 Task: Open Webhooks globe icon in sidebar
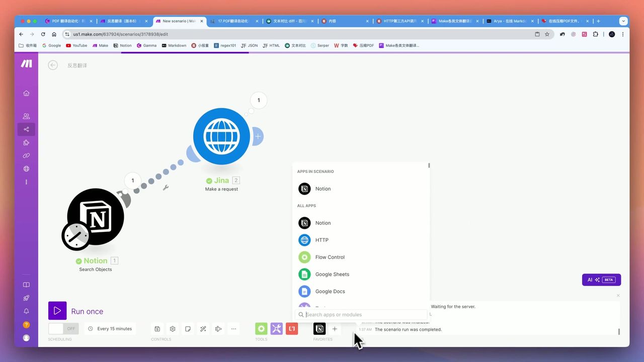[26, 169]
